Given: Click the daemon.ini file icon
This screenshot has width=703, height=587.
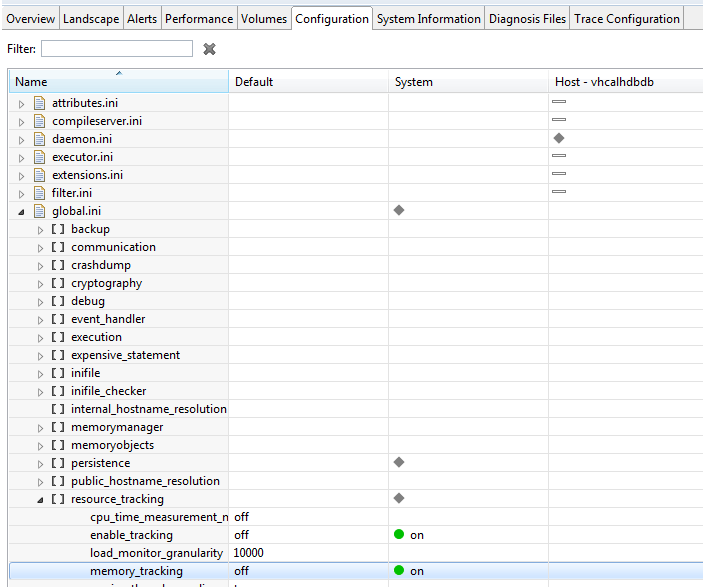Looking at the screenshot, I should [x=40, y=139].
